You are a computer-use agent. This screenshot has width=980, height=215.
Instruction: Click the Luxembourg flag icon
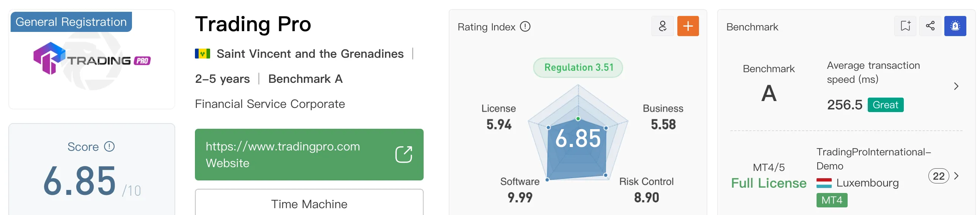824,183
